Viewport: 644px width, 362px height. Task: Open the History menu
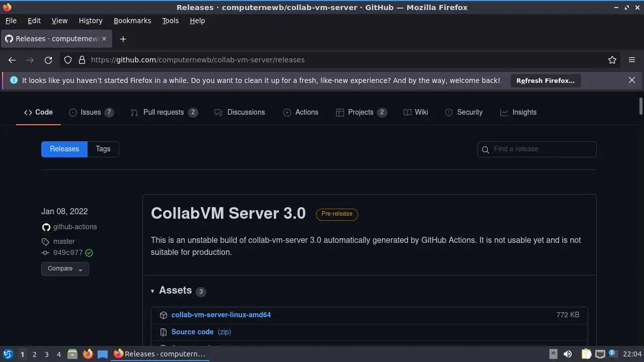pyautogui.click(x=91, y=21)
